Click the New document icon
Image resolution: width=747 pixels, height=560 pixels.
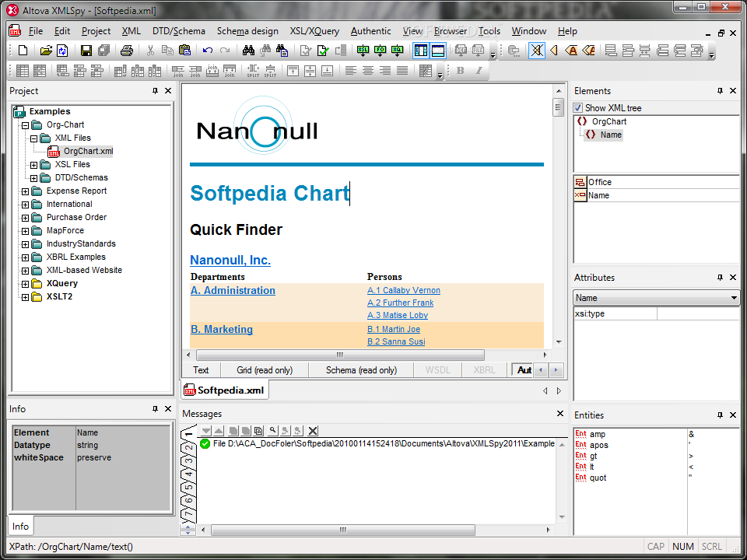23,51
